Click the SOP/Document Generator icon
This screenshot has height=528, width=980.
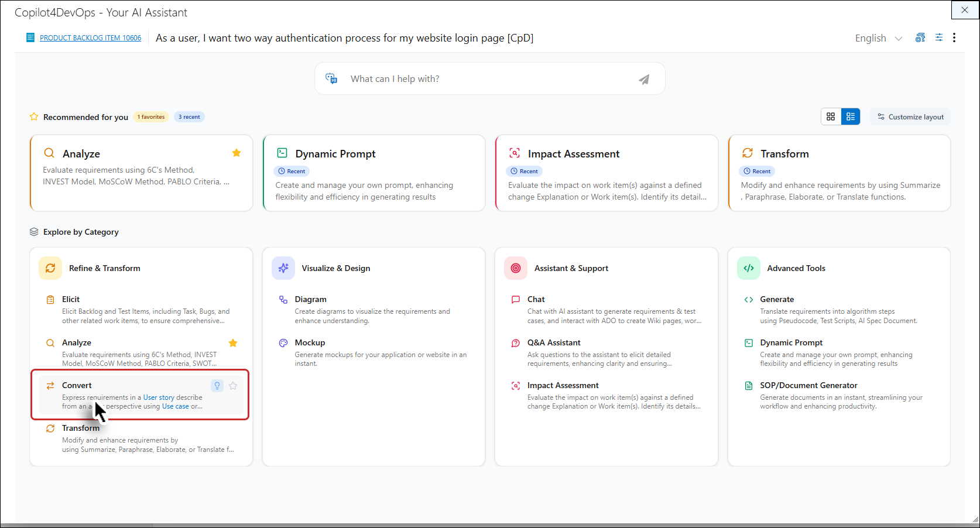pos(748,386)
